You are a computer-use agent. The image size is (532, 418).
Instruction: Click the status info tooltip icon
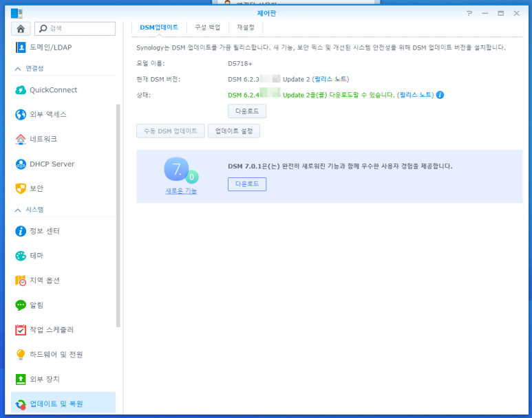click(440, 95)
